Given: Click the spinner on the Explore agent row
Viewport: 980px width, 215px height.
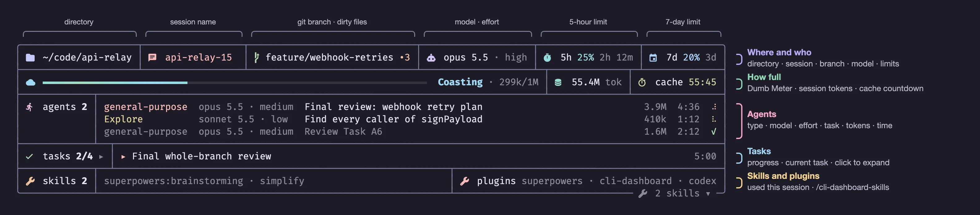Looking at the screenshot, I should click(x=714, y=119).
